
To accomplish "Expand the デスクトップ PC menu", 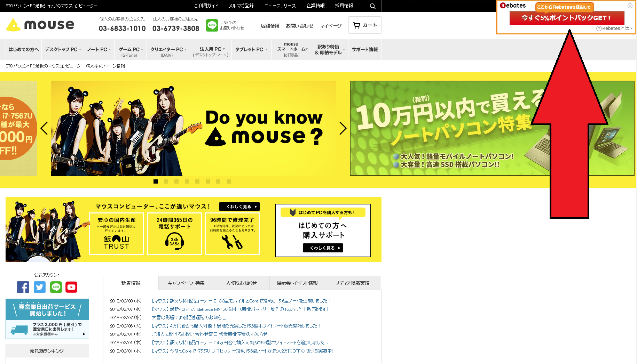I will pyautogui.click(x=63, y=49).
